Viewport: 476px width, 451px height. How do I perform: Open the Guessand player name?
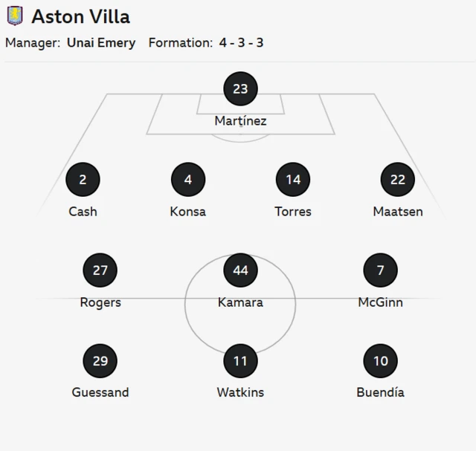[100, 392]
